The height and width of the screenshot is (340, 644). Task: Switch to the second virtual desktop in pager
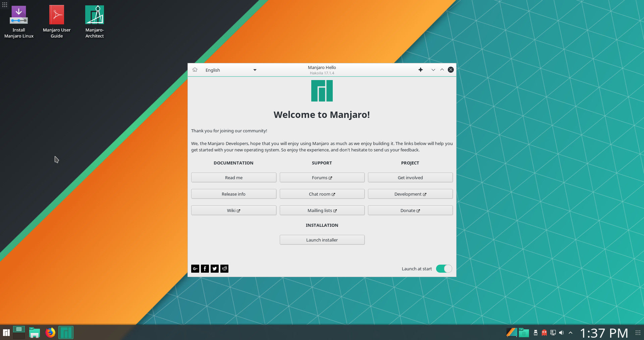click(19, 336)
